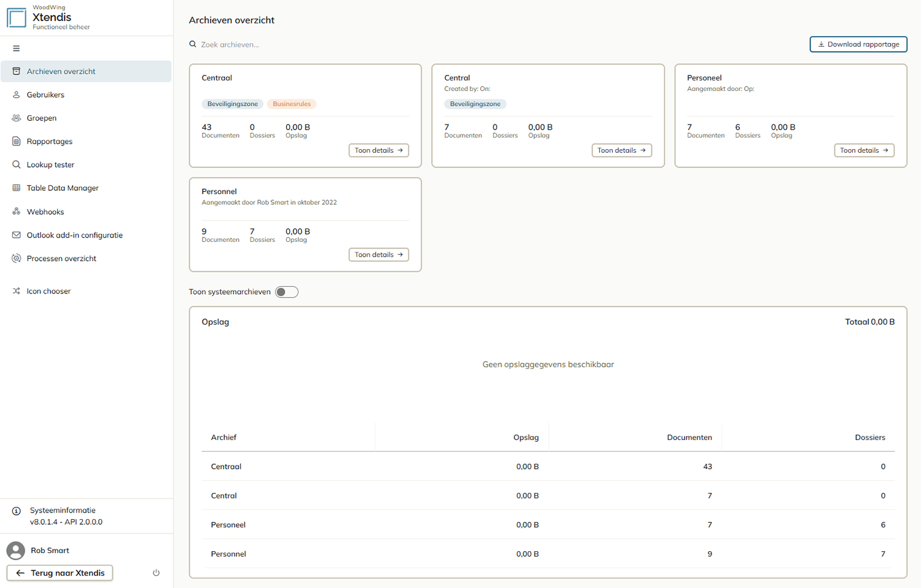Click Download rapportage button
The height and width of the screenshot is (588, 921).
(x=858, y=44)
